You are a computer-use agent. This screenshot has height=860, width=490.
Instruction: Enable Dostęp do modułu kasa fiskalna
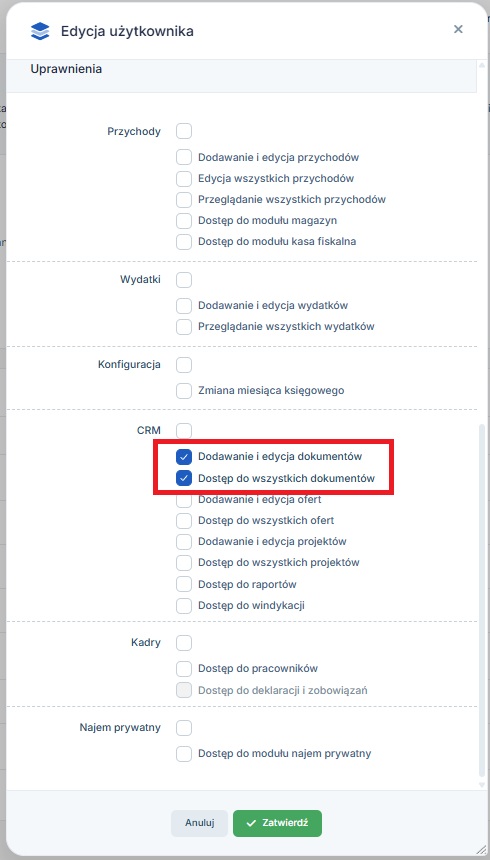coord(184,241)
